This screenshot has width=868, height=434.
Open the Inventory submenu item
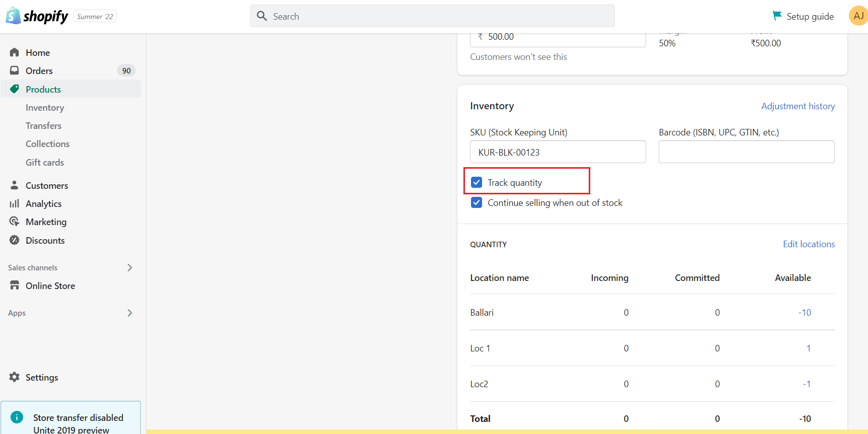pyautogui.click(x=45, y=108)
